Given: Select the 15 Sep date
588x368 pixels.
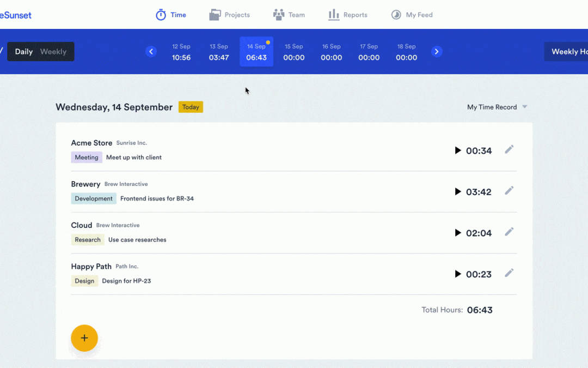Looking at the screenshot, I should point(294,52).
